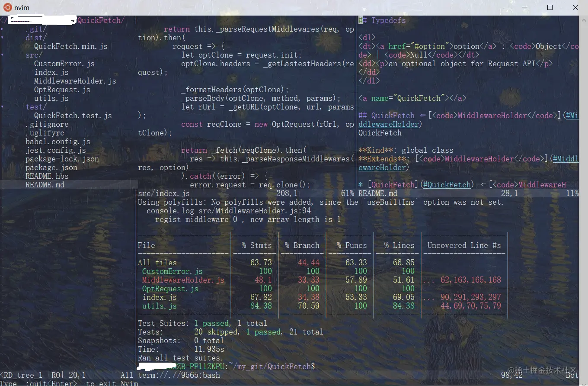588x386 pixels.
Task: Click the 'console.log src/MiddlewareHolder.js:94' line
Action: 229,211
